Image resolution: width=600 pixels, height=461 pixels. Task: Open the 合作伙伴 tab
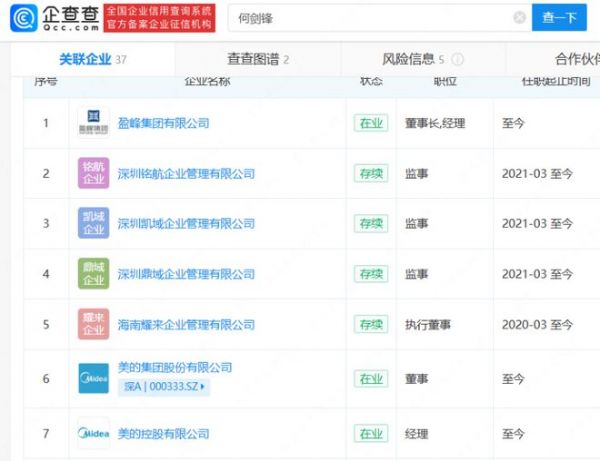coord(562,60)
